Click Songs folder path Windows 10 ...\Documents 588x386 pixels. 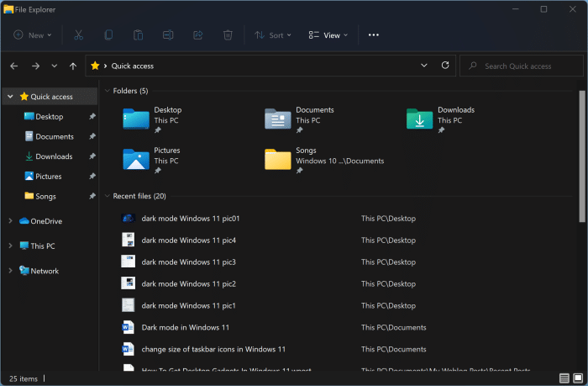pos(339,161)
